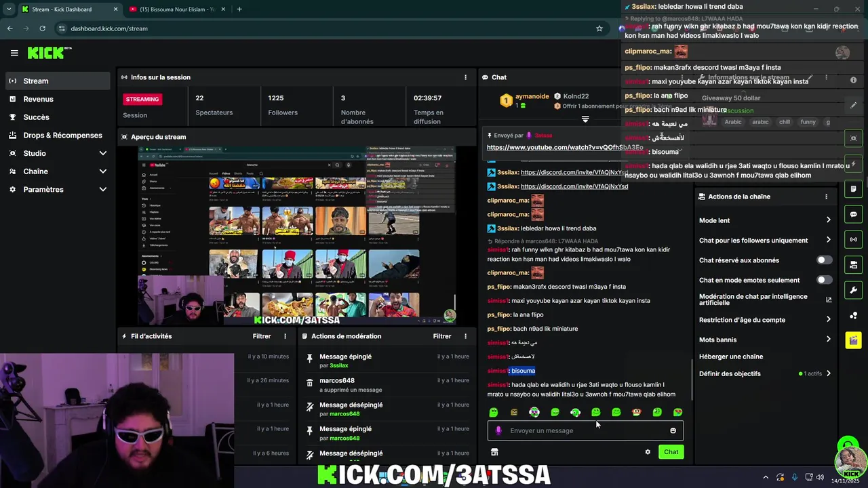Click the yellow clapperboard clip icon
Image resolution: width=868 pixels, height=488 pixels.
point(853,340)
